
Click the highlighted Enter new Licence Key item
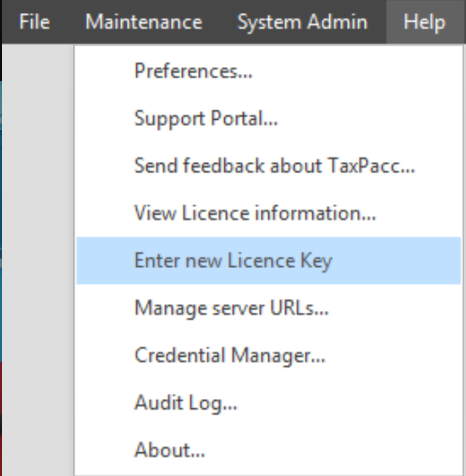coord(269,261)
